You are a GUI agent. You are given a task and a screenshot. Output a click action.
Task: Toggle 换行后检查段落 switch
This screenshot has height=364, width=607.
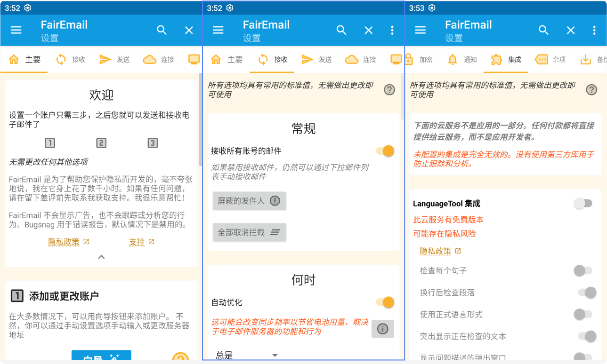coord(588,293)
